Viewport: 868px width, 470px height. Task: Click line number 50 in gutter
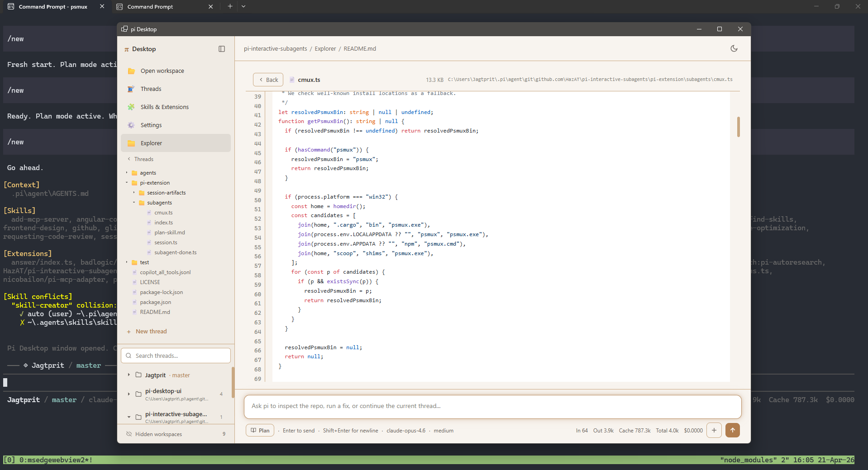point(258,200)
